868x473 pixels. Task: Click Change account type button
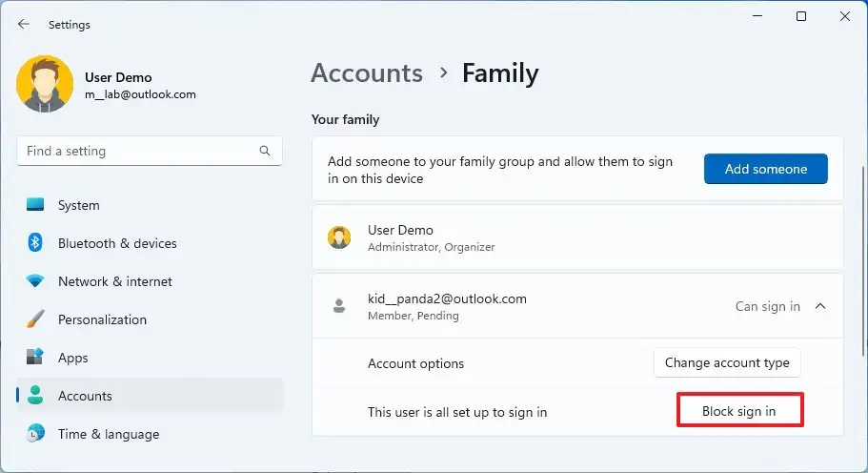click(727, 362)
